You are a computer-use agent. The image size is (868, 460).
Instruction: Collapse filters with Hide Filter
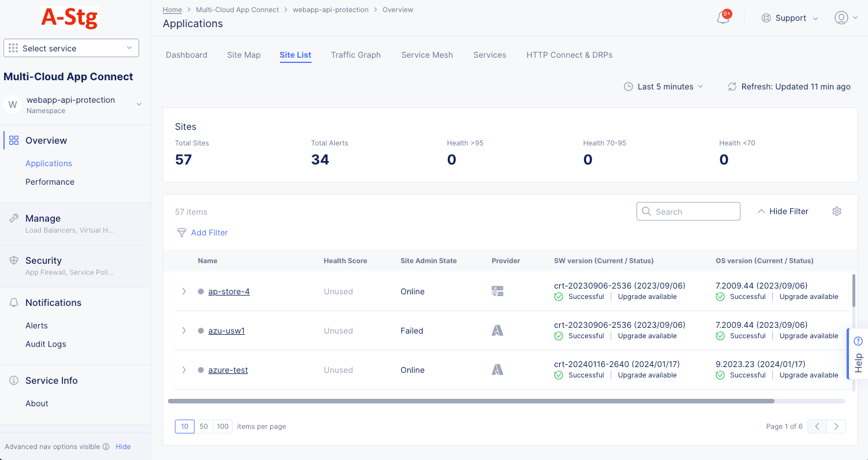point(783,211)
